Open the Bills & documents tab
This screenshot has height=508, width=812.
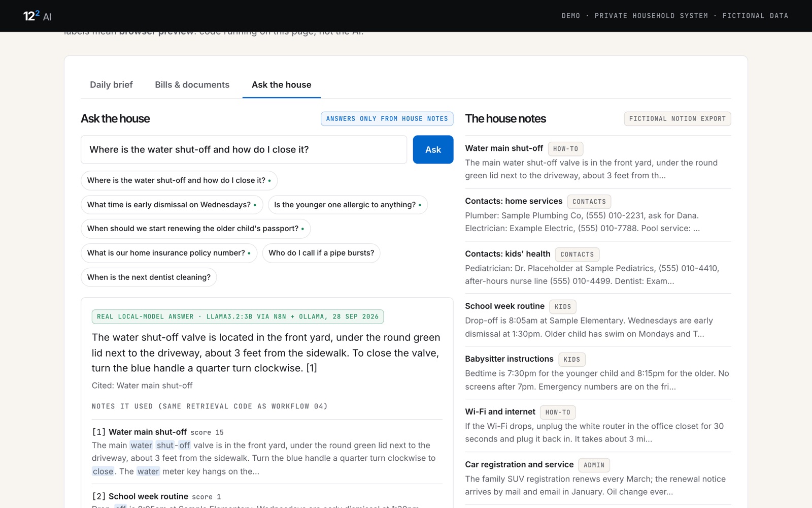coord(192,85)
